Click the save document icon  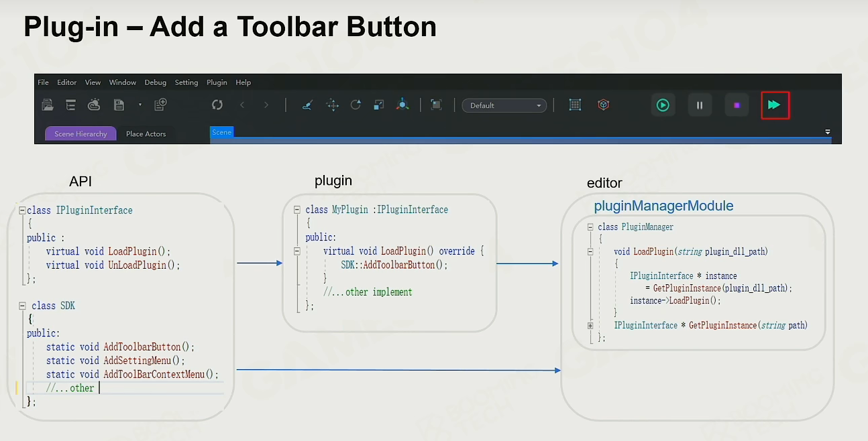point(119,105)
